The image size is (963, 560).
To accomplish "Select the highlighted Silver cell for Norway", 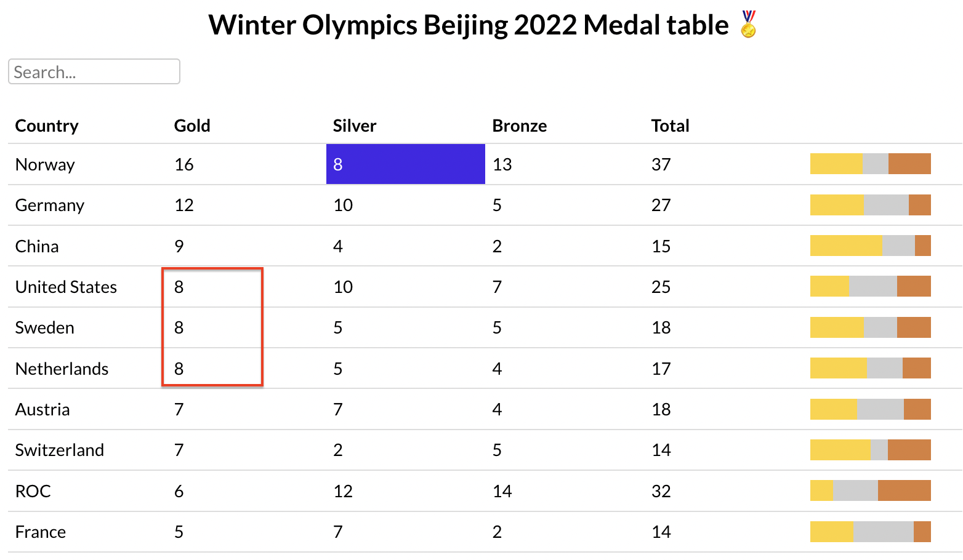I will coord(405,164).
